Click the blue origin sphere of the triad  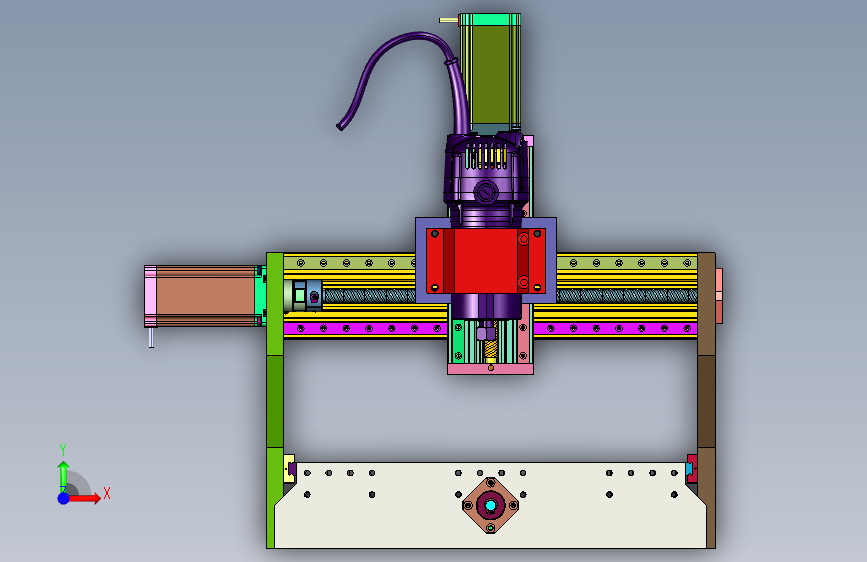click(64, 498)
